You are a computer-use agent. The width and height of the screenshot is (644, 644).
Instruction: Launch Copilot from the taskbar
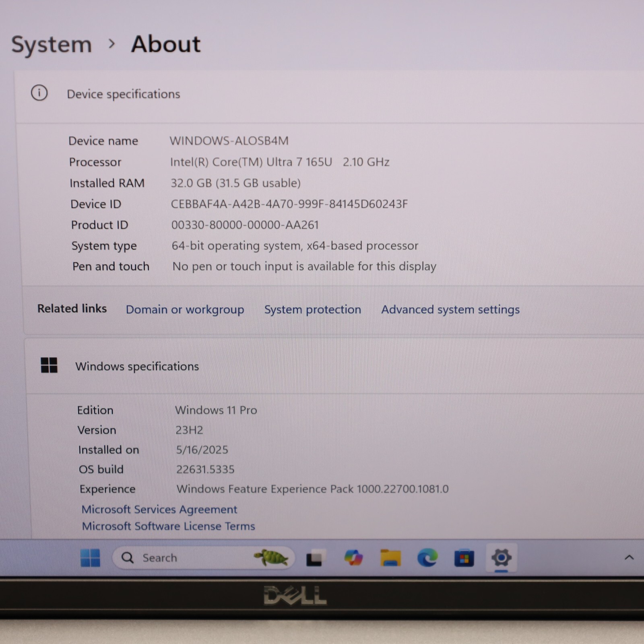pos(353,558)
